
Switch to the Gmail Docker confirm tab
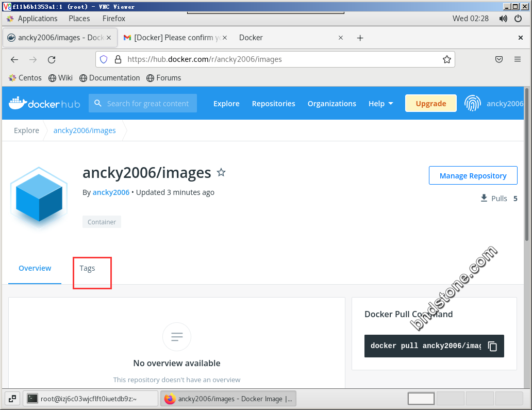[175, 38]
